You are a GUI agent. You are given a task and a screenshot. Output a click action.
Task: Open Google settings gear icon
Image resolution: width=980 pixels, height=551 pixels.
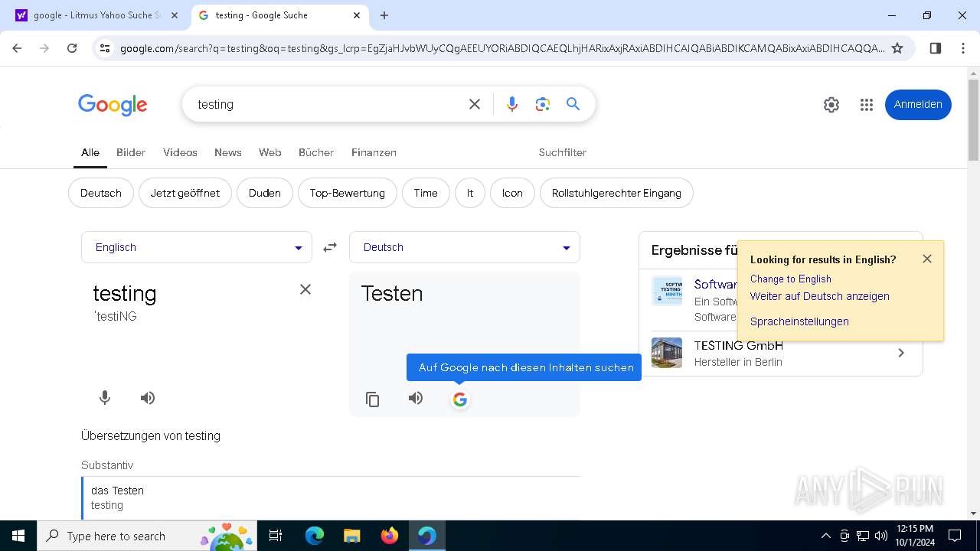[831, 105]
